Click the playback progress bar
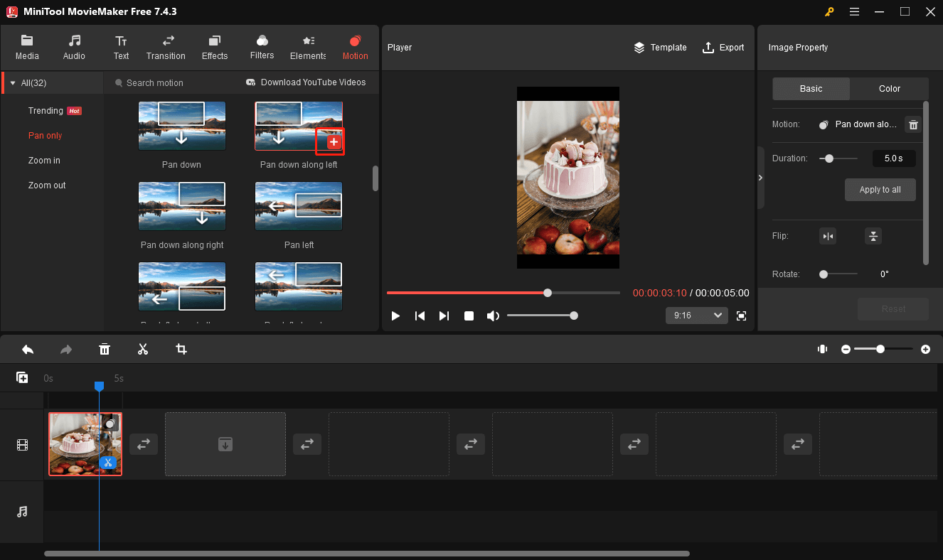 pyautogui.click(x=504, y=293)
